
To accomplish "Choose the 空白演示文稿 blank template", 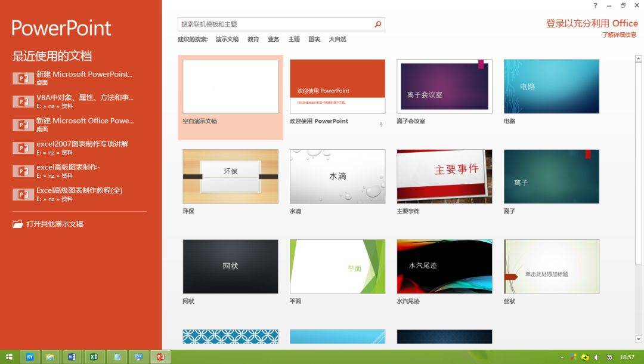I will coord(230,97).
